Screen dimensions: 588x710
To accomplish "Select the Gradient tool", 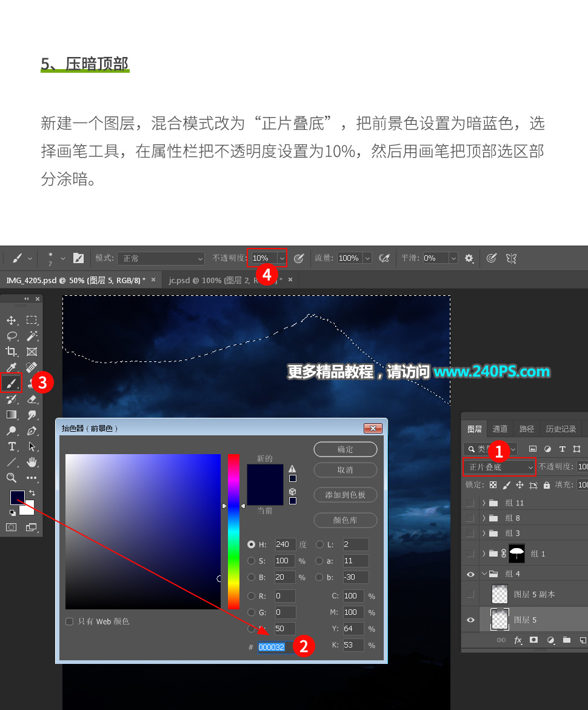I will click(x=11, y=415).
